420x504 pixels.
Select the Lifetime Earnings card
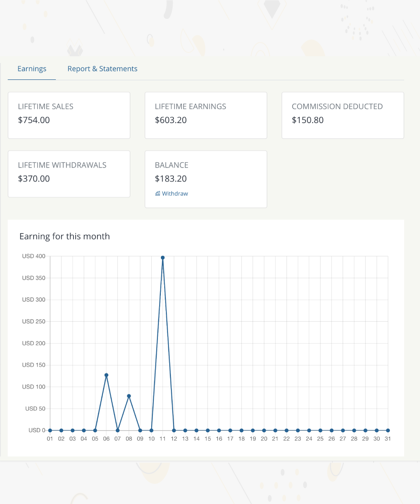click(x=206, y=115)
